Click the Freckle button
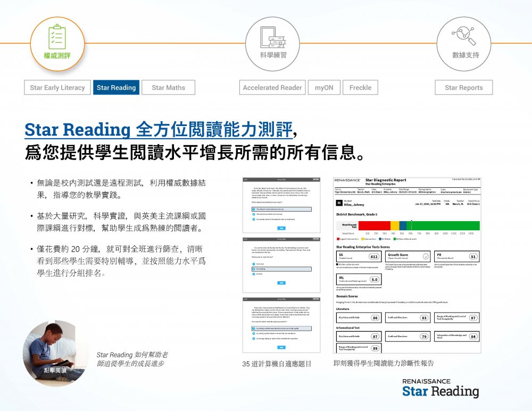Screen dimensions: 532x411 pyautogui.click(x=360, y=88)
